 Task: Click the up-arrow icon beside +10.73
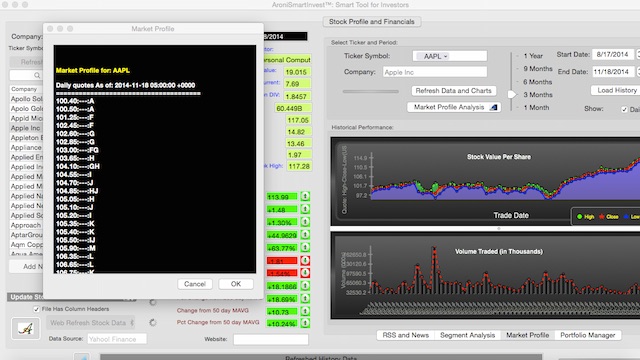pyautogui.click(x=305, y=311)
